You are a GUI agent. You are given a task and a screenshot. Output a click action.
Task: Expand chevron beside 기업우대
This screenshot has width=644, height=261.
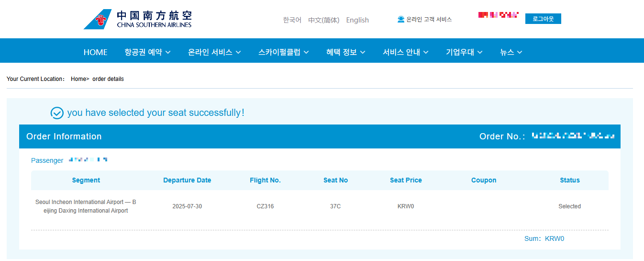480,53
